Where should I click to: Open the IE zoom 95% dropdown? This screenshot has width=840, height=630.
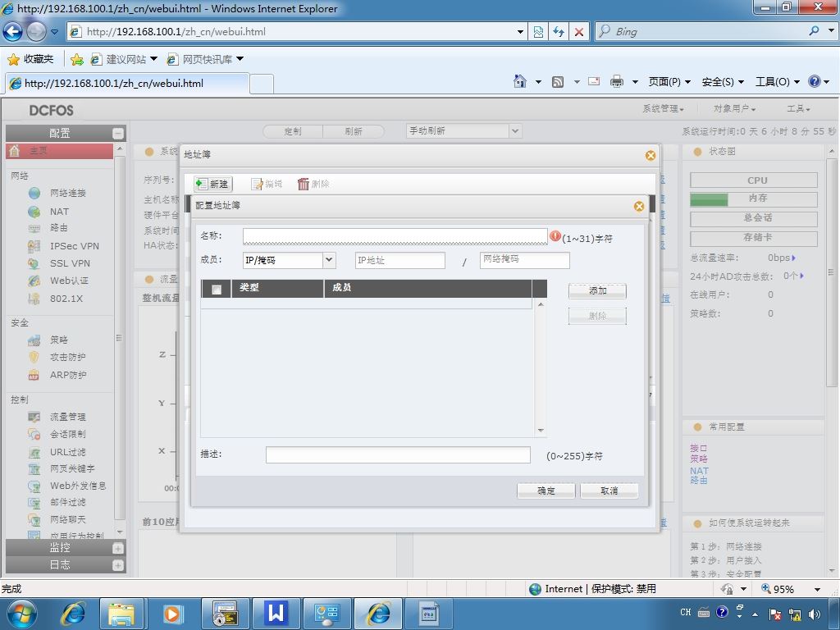coord(818,589)
